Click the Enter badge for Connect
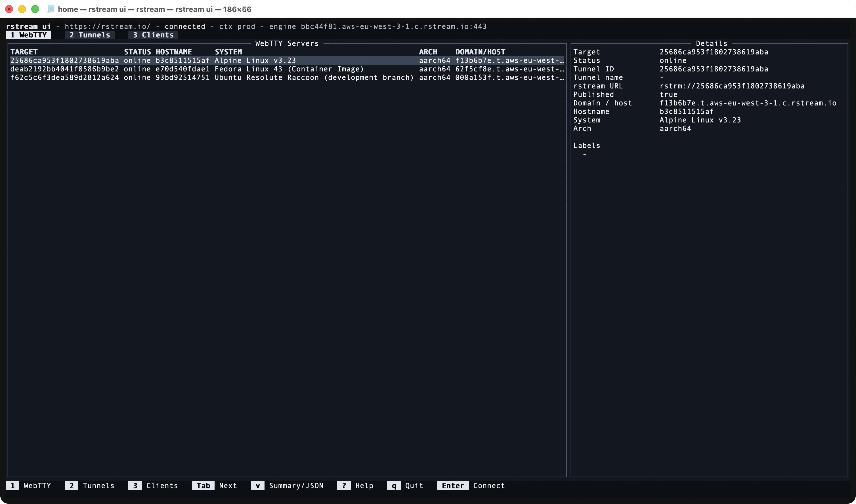This screenshot has width=856, height=504. (x=452, y=486)
